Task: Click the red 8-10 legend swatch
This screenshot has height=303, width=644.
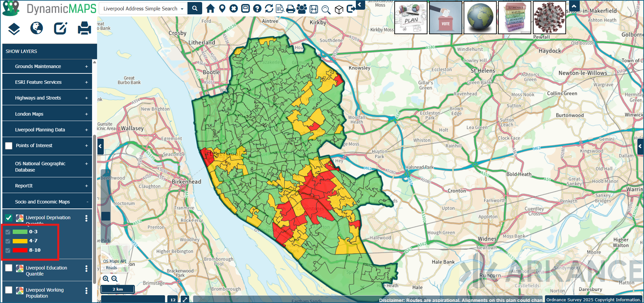Action: pos(20,250)
